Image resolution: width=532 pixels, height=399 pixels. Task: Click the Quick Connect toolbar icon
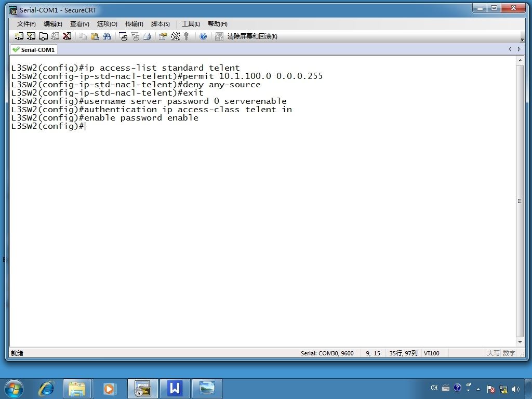(x=31, y=36)
